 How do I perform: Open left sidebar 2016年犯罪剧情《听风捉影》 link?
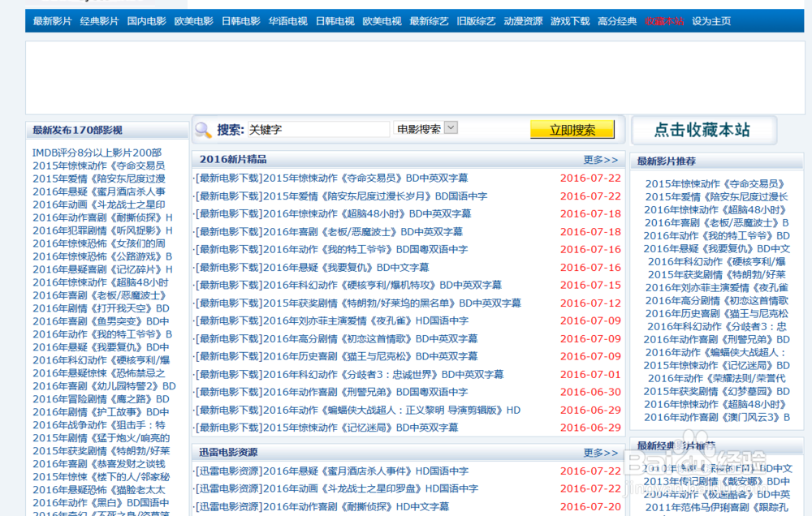[x=102, y=231]
